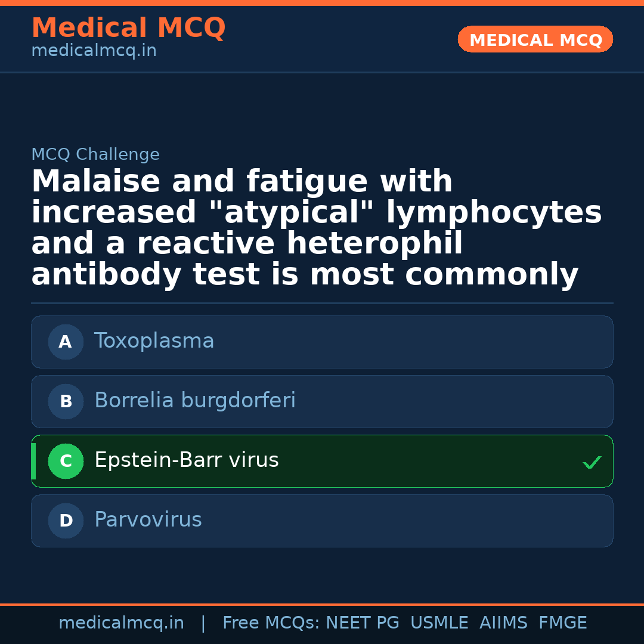The width and height of the screenshot is (644, 644).
Task: Click the MCQ Challenge label
Action: 95,154
